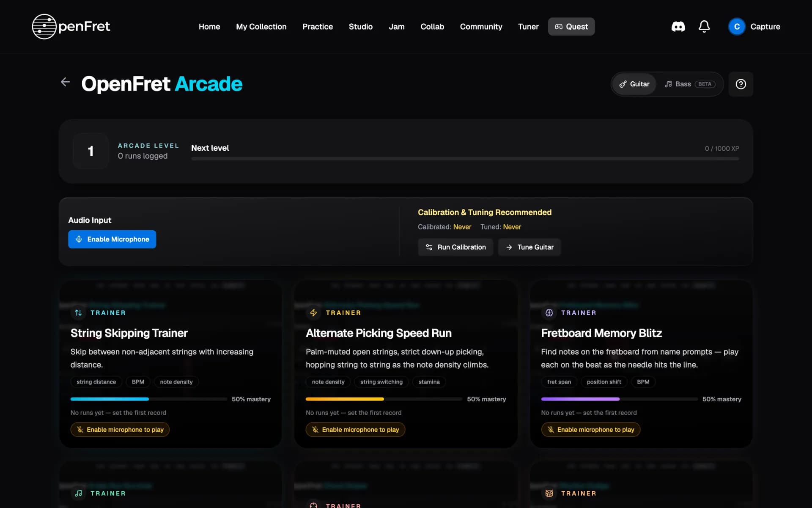Click 'Calibration & Tuning Recommended' heading
Viewport: 812px width, 508px height.
point(485,213)
